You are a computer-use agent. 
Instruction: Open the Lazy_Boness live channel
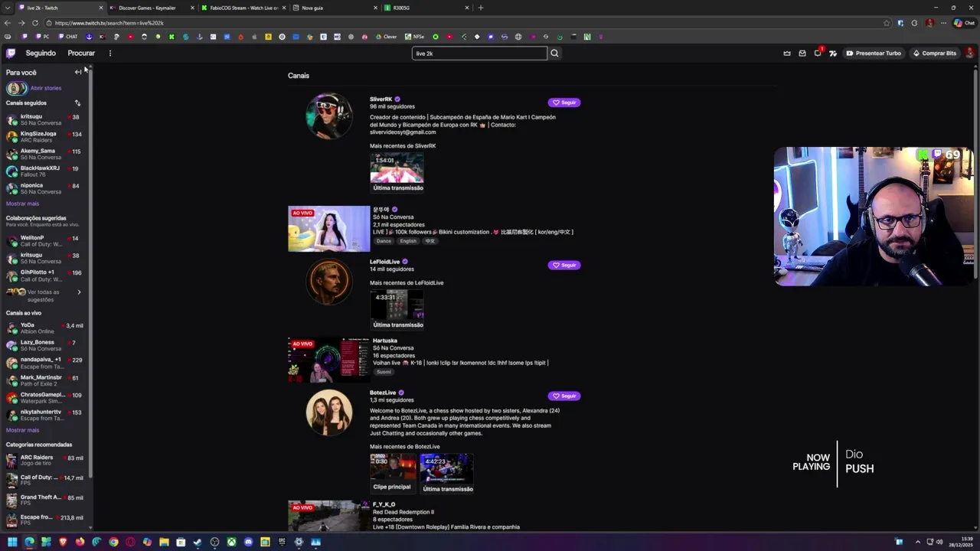(46, 345)
